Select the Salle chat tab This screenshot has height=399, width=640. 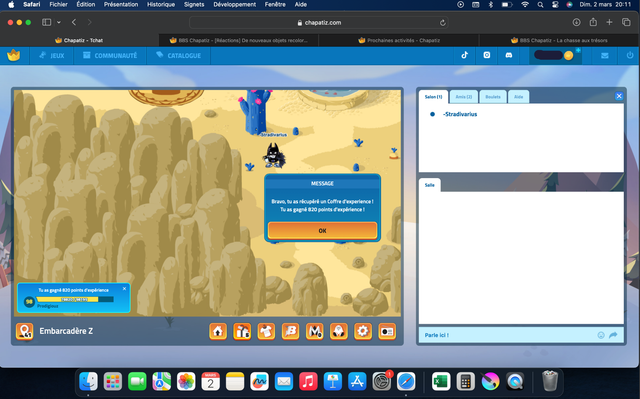point(429,185)
